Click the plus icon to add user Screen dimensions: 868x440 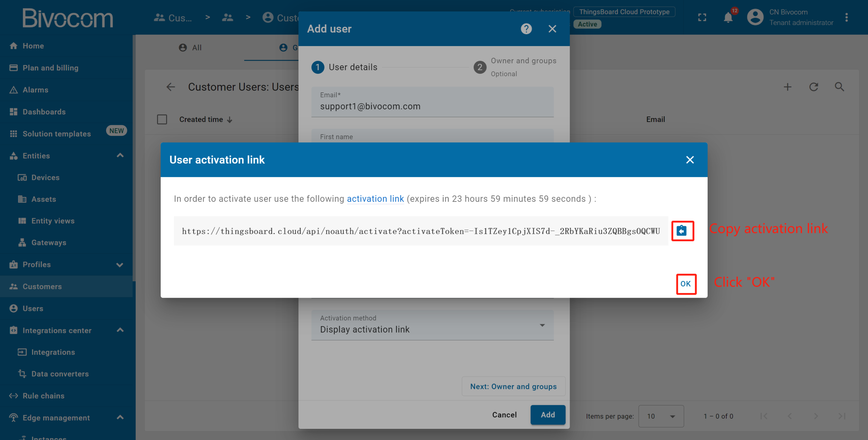788,87
